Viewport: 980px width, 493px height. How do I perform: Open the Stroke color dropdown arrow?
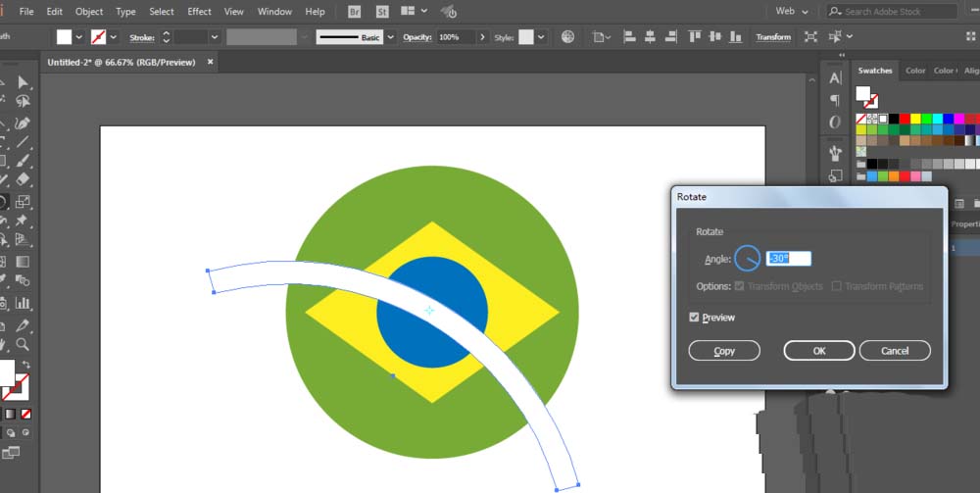pos(113,37)
